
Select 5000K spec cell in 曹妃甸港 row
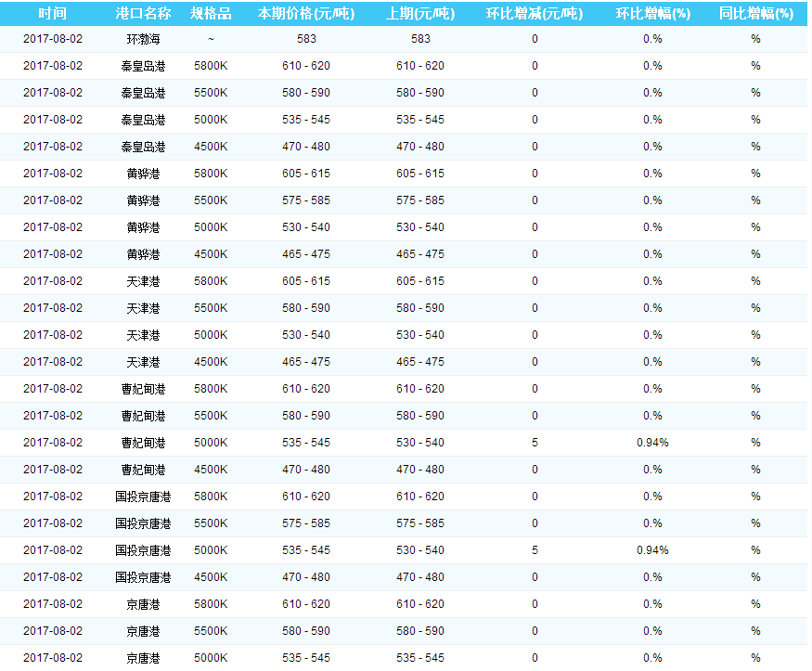pos(211,443)
